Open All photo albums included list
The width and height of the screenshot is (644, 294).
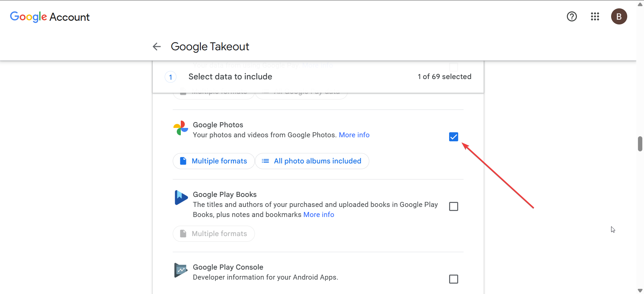(312, 161)
